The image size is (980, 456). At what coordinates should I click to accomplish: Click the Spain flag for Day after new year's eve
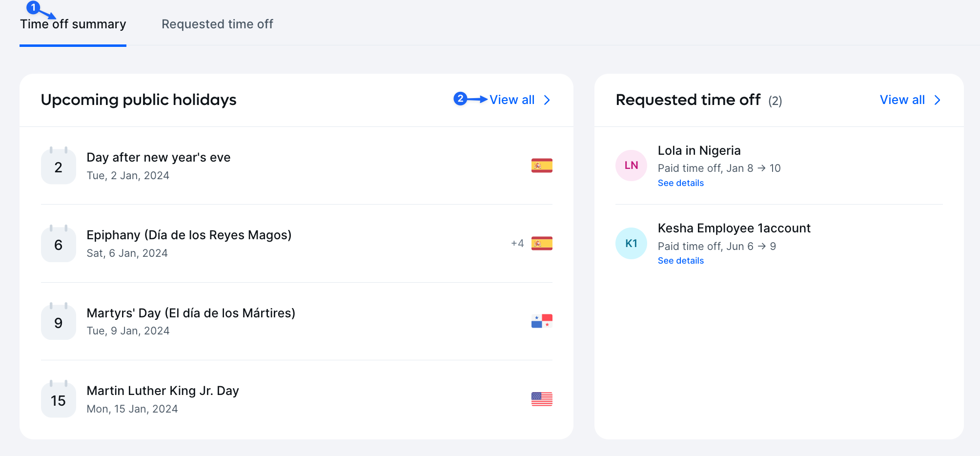coord(542,166)
